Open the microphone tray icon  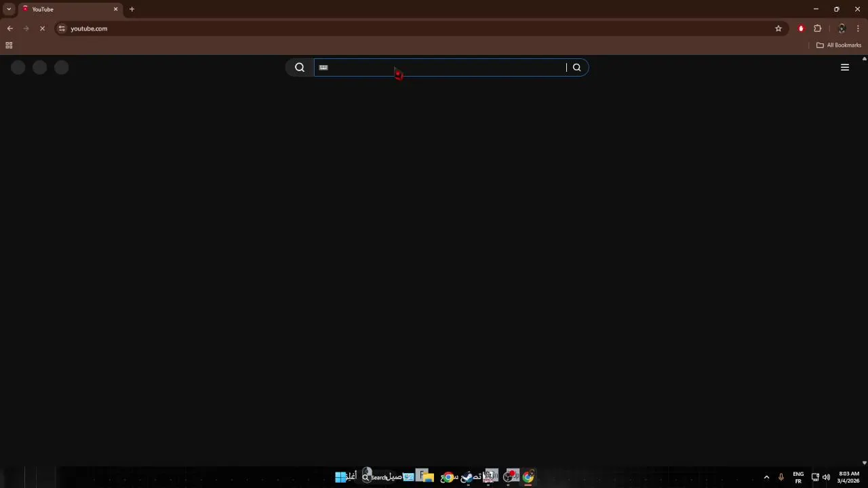tap(781, 477)
